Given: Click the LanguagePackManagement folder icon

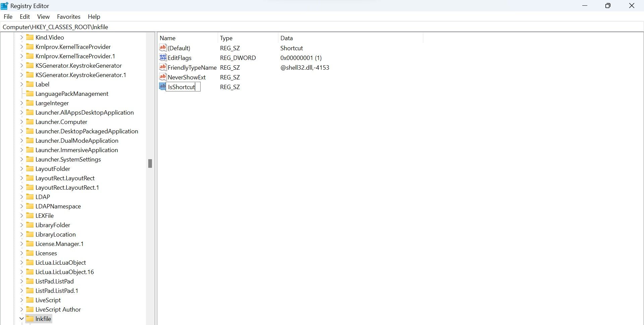Looking at the screenshot, I should [x=30, y=93].
